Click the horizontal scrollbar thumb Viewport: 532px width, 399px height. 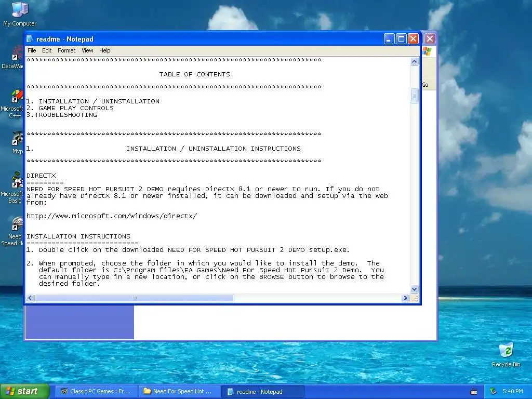135,298
